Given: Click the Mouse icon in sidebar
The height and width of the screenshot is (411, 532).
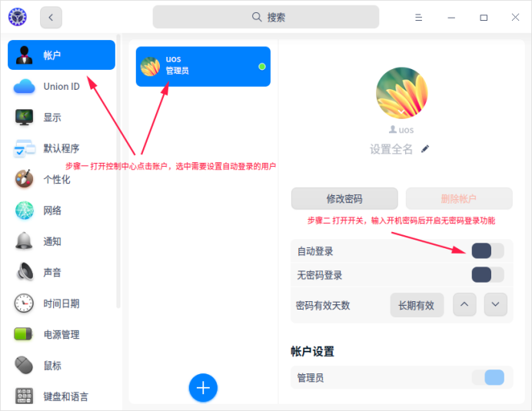Looking at the screenshot, I should coord(24,365).
